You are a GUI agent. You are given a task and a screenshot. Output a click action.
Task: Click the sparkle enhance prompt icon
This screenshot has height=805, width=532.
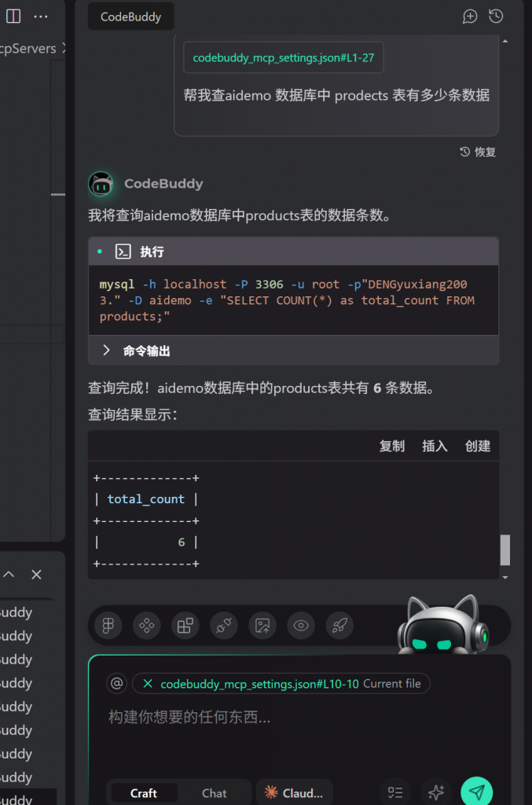click(x=435, y=792)
